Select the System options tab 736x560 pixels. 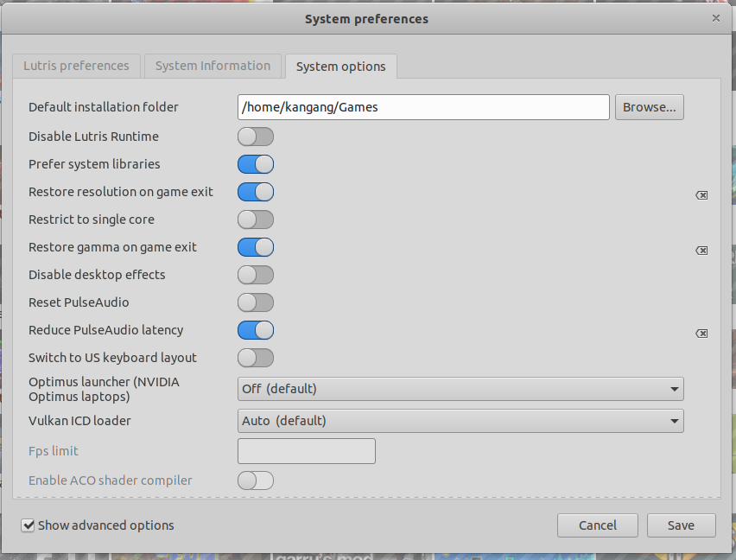tap(341, 67)
